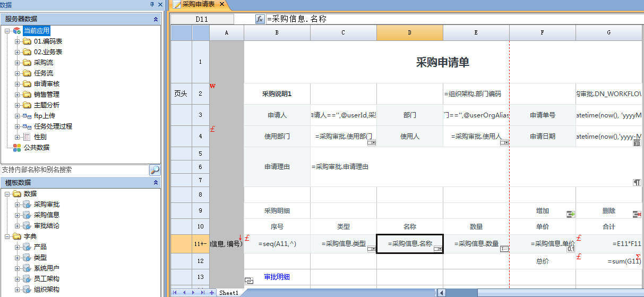Click the add new sheet plus icon
Screen dimensions: 644x297
click(x=212, y=293)
